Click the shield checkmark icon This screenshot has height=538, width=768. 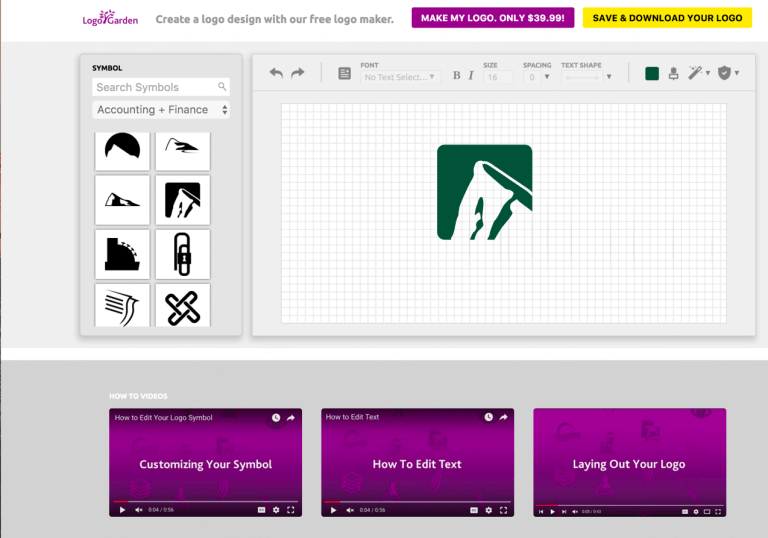point(724,73)
